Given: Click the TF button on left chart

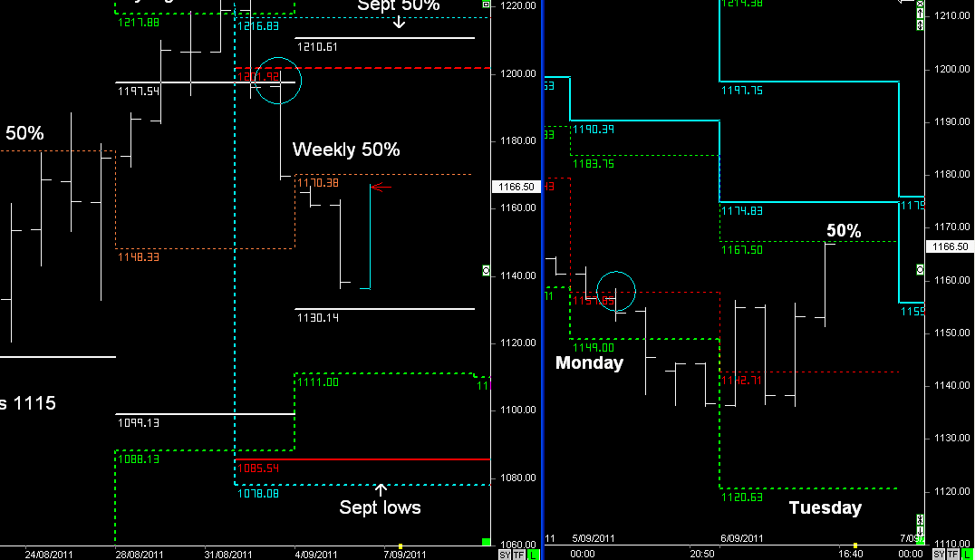Looking at the screenshot, I should pos(518,555).
